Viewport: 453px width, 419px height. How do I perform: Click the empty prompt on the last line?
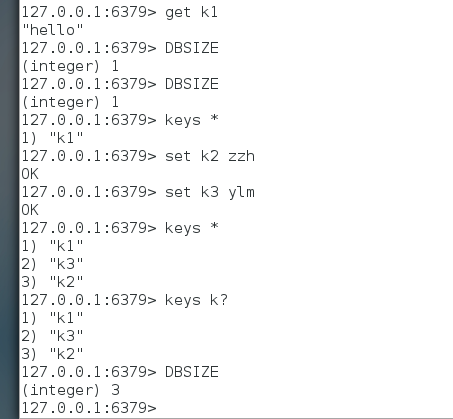point(89,408)
